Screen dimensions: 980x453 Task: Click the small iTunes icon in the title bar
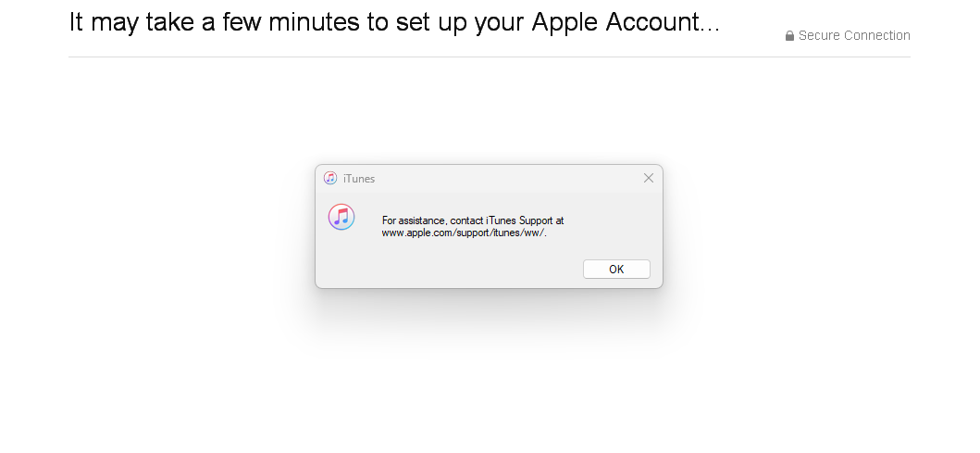pos(330,178)
